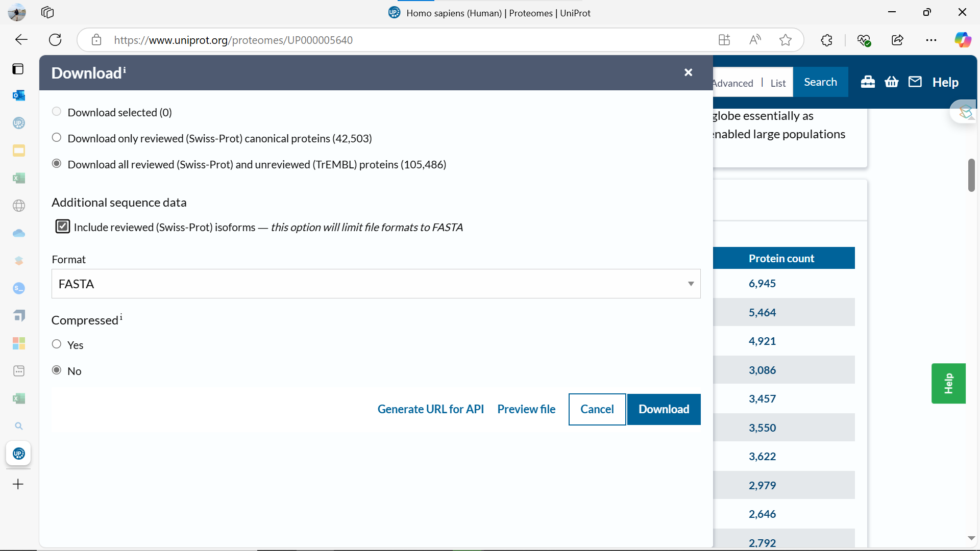Open Copilot icon in browser toolbar
The height and width of the screenshot is (551, 980).
963,40
